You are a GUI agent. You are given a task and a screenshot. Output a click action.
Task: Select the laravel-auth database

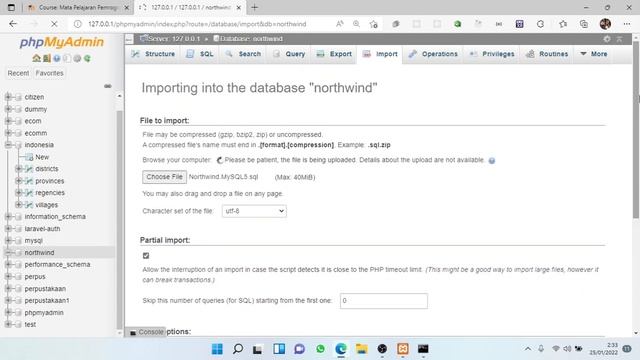pos(42,229)
